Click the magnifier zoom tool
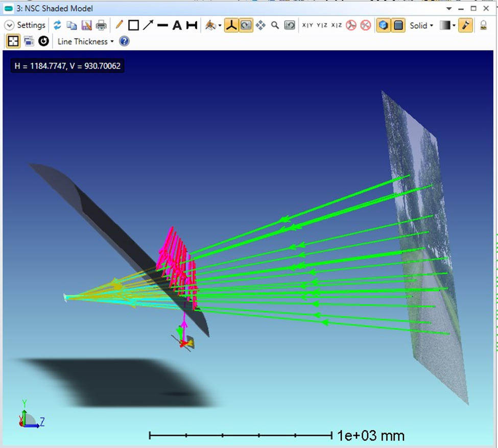Image resolution: width=498 pixels, height=448 pixels. pyautogui.click(x=275, y=25)
